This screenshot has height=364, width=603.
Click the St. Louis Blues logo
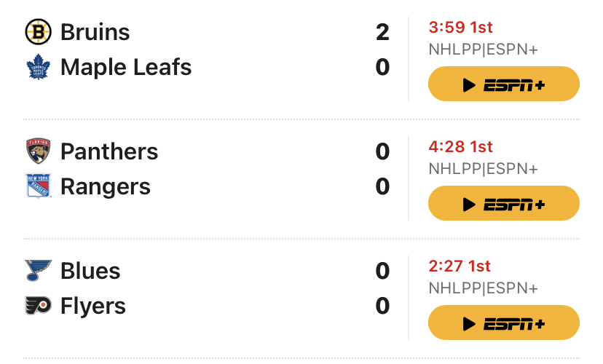tap(38, 271)
